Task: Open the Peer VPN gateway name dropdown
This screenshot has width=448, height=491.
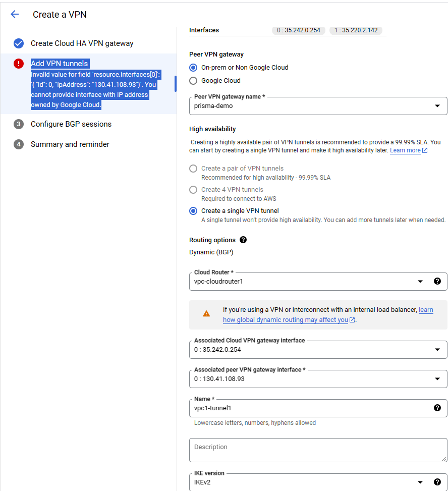Action: pos(437,106)
